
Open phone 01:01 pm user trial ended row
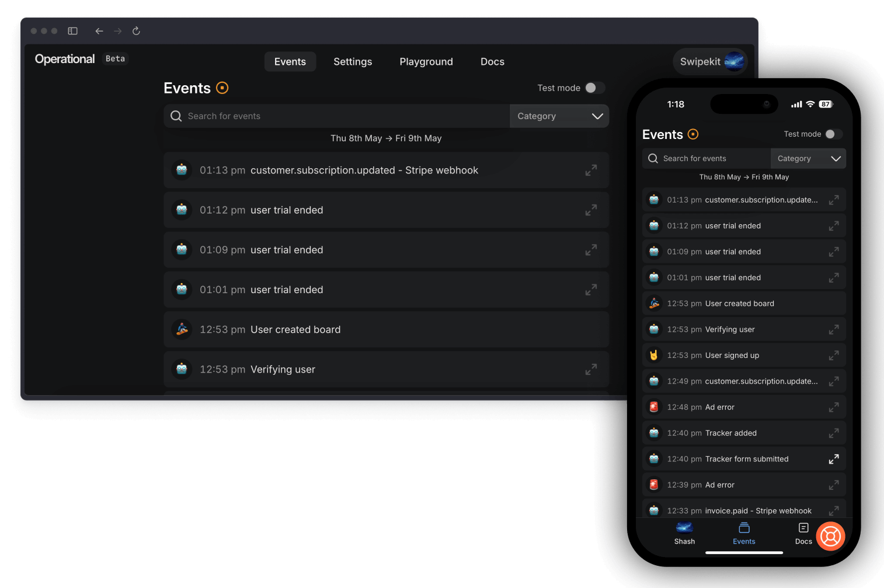point(744,277)
